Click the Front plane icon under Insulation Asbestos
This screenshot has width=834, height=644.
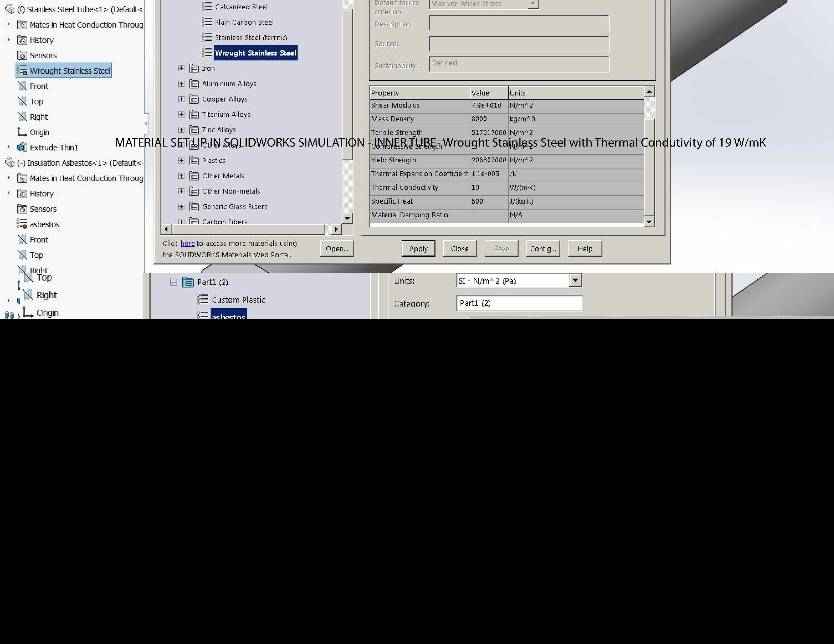click(x=22, y=239)
